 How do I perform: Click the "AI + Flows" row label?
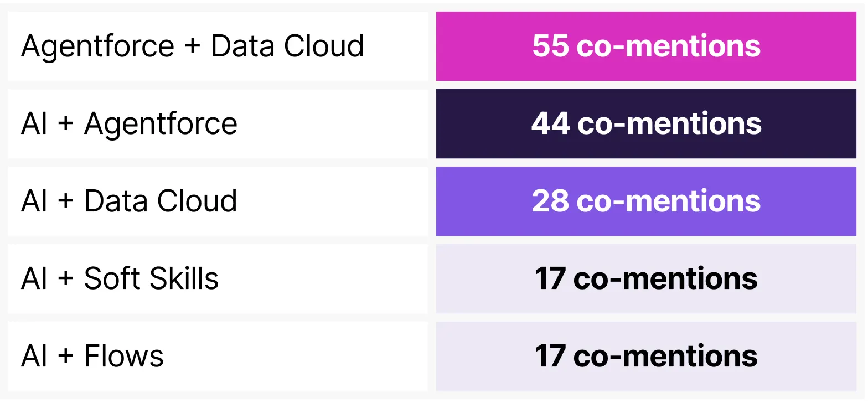tap(92, 356)
